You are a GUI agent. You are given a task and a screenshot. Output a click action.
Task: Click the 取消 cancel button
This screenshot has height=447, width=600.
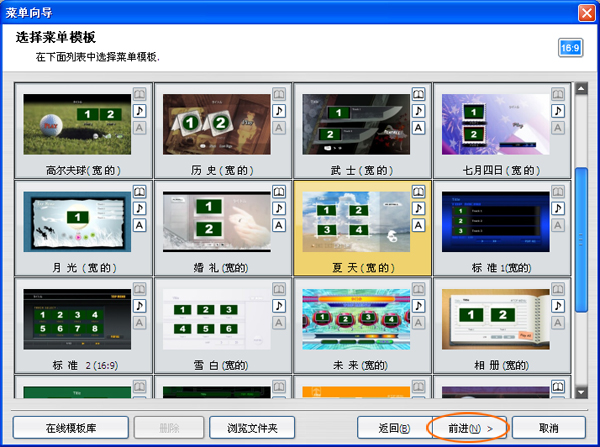click(549, 428)
